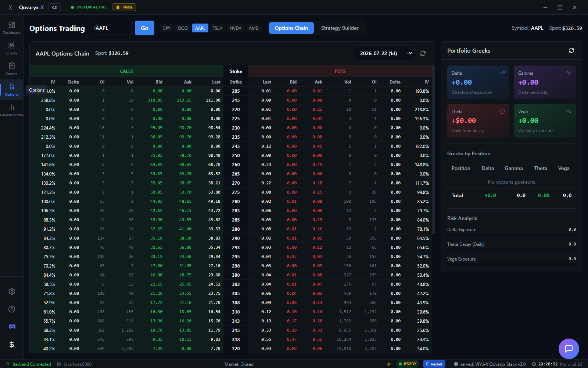Image resolution: width=588 pixels, height=368 pixels.
Task: Click call ask 98.70 at strike 230
Action: pyautogui.click(x=185, y=128)
